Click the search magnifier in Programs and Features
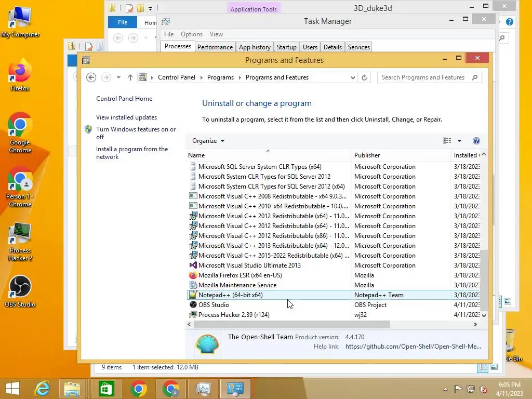The width and height of the screenshot is (532, 399). tap(475, 77)
